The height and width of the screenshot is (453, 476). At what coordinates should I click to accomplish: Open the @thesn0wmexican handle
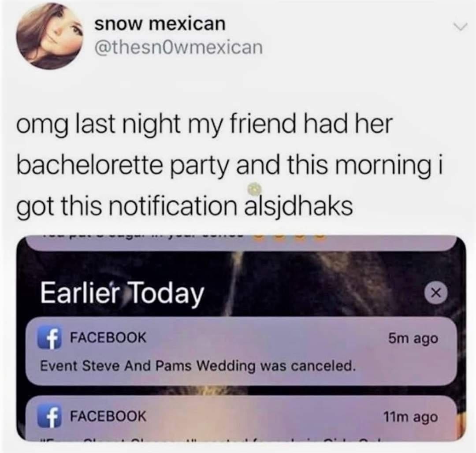tap(178, 48)
